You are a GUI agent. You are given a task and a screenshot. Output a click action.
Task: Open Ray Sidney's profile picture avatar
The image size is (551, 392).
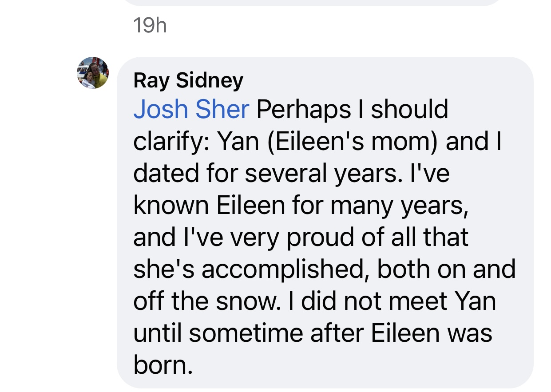92,73
